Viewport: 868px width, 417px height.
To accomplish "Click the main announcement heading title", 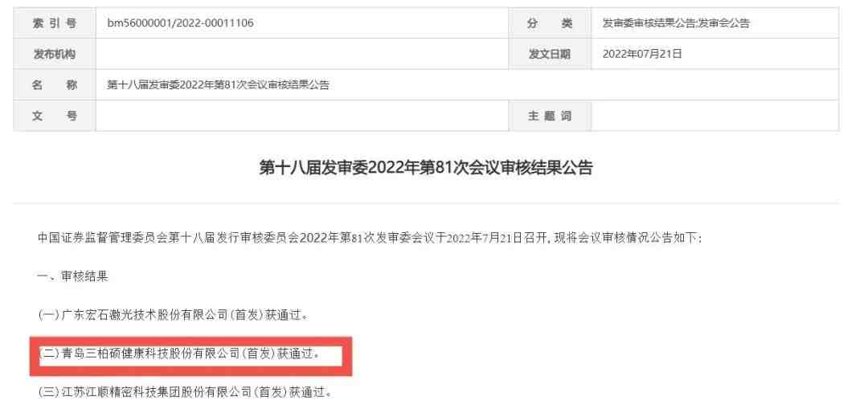I will [x=426, y=168].
